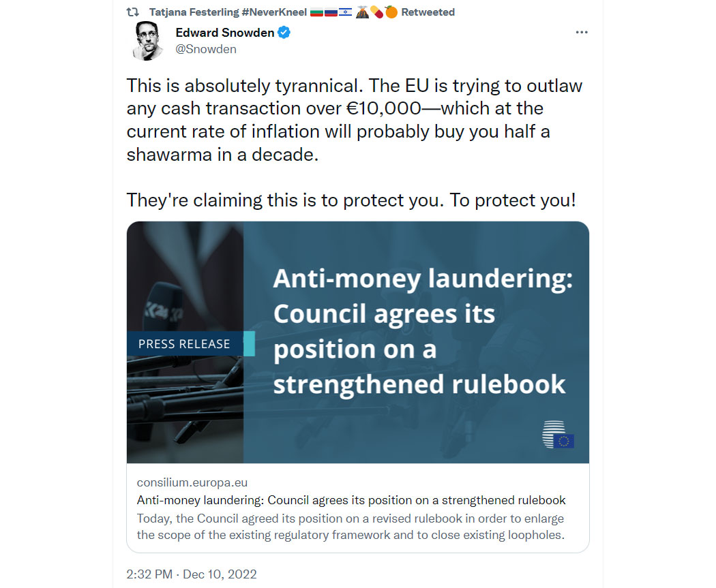Screen dimensions: 716x588
Task: Click the 2:32 PM · Dec 10, 2022 timestamp
Action: (192, 574)
